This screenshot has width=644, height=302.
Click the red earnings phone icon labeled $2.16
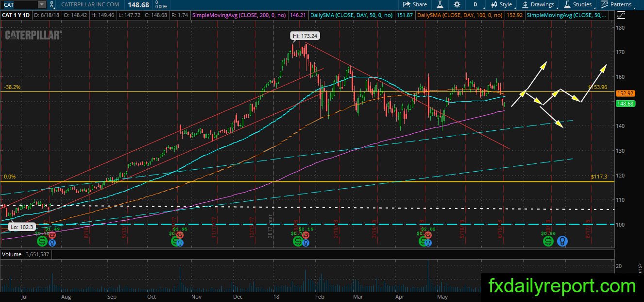305,234
